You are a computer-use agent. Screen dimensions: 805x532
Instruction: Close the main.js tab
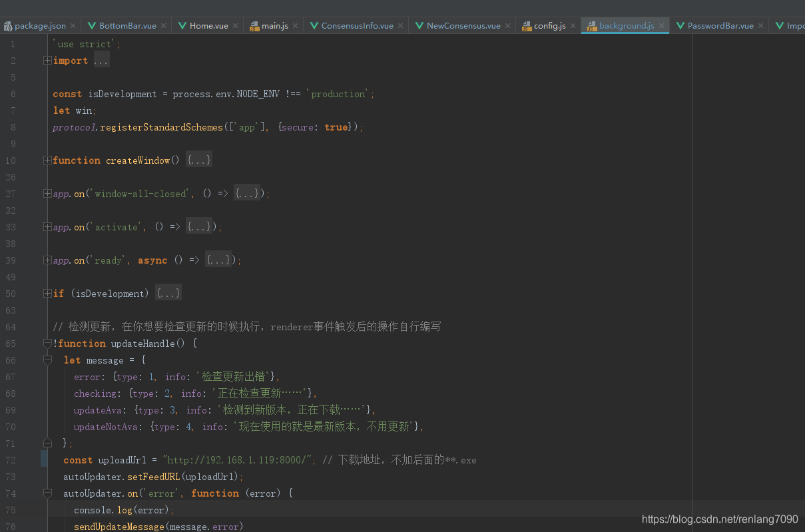(x=296, y=26)
